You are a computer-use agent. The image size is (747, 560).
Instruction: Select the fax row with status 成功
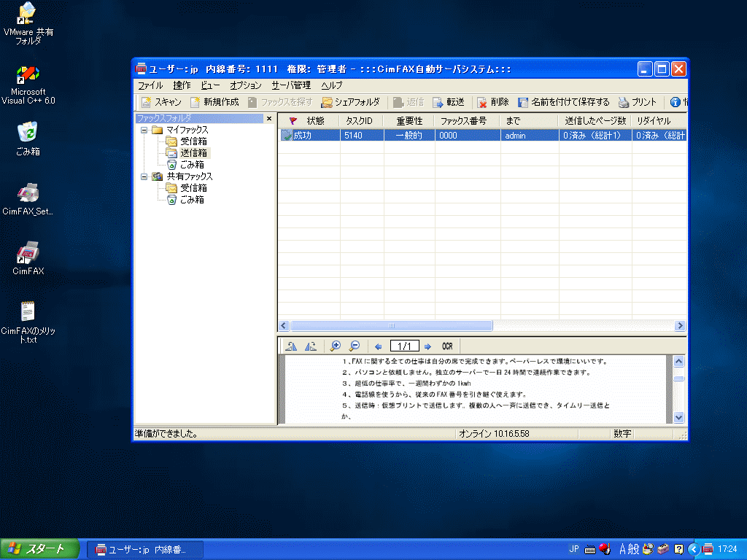click(x=483, y=136)
